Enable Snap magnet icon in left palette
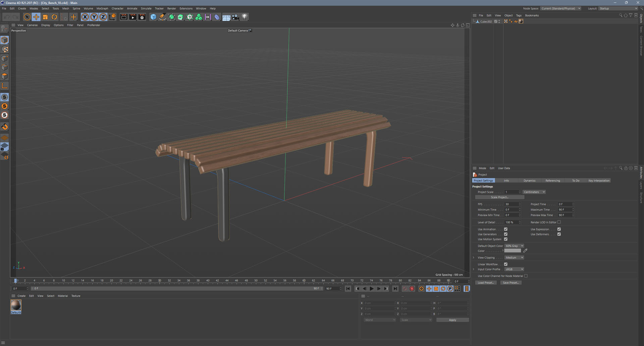Viewport: 644px width, 346px height. click(5, 127)
